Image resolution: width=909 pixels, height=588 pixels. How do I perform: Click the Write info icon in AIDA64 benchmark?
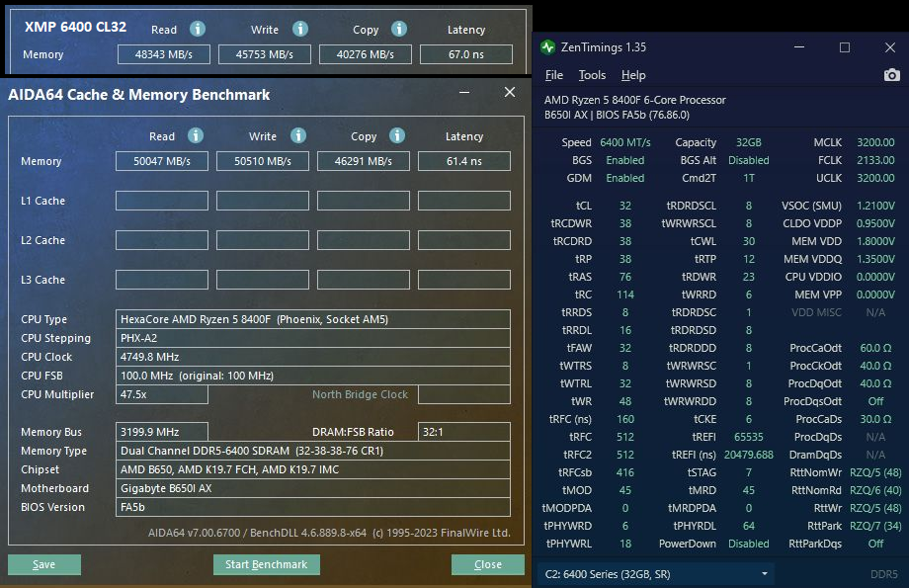pyautogui.click(x=296, y=135)
